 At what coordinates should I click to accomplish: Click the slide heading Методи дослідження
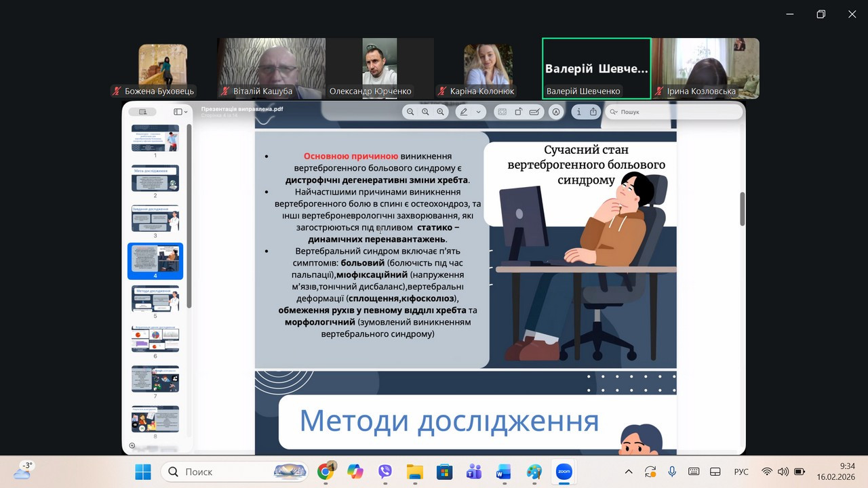click(x=449, y=421)
